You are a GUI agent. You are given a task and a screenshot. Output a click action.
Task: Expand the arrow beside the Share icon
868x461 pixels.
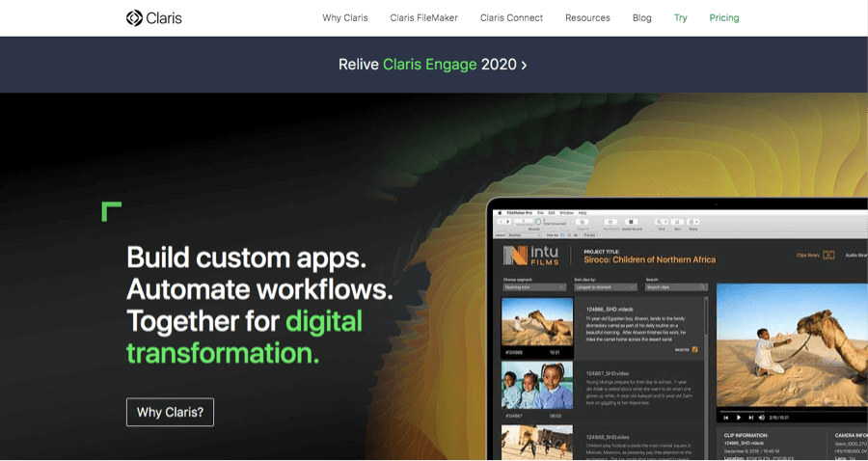pos(697,222)
